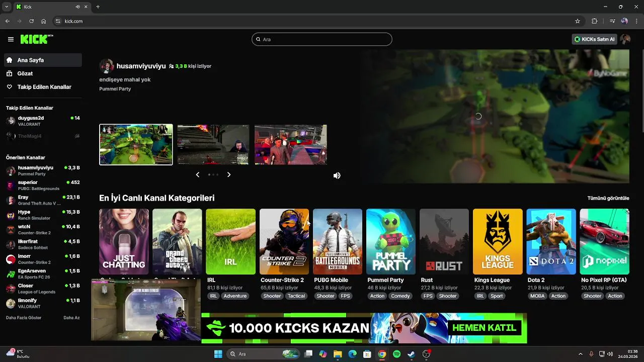Viewport: 644px width, 362px height.
Task: Open Hype's Ranch Simulator channel
Action: 43,215
